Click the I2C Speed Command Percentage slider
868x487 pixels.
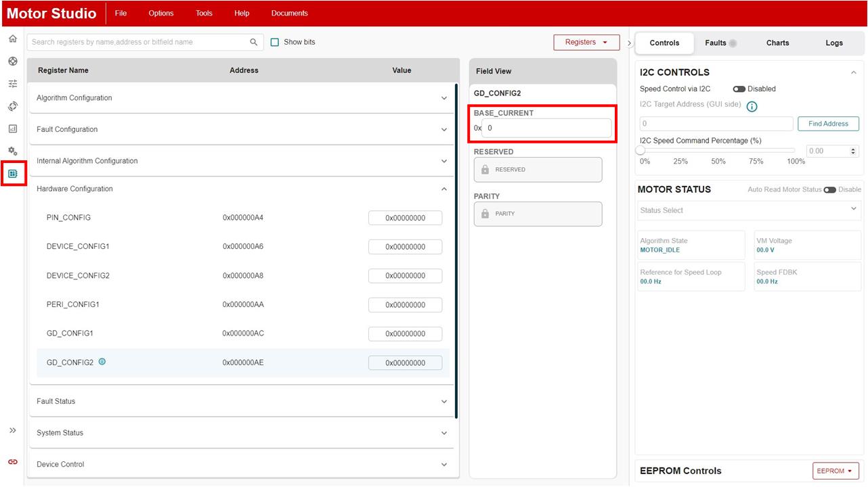[x=718, y=151]
